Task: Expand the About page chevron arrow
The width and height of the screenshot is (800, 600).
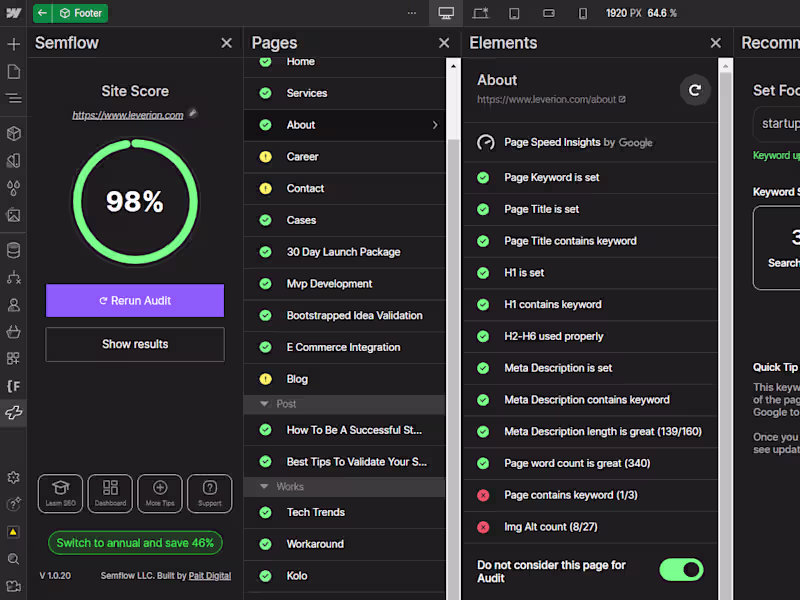Action: (435, 125)
